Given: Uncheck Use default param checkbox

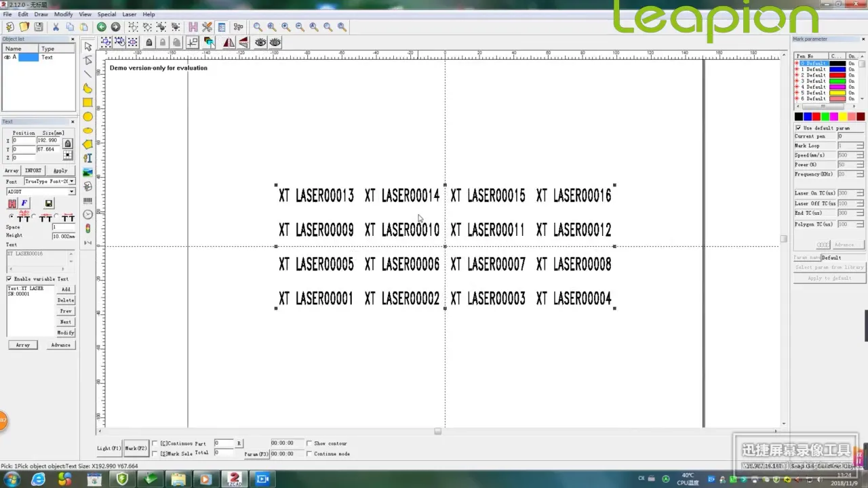Looking at the screenshot, I should pos(798,127).
